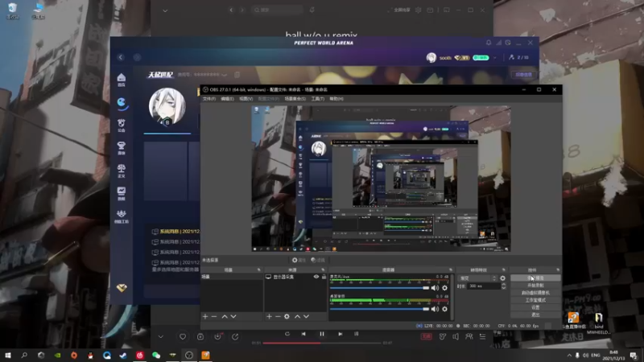Mute the Mic/Aux speaker icon in Audio Mixer
This screenshot has width=644, height=362.
[435, 288]
